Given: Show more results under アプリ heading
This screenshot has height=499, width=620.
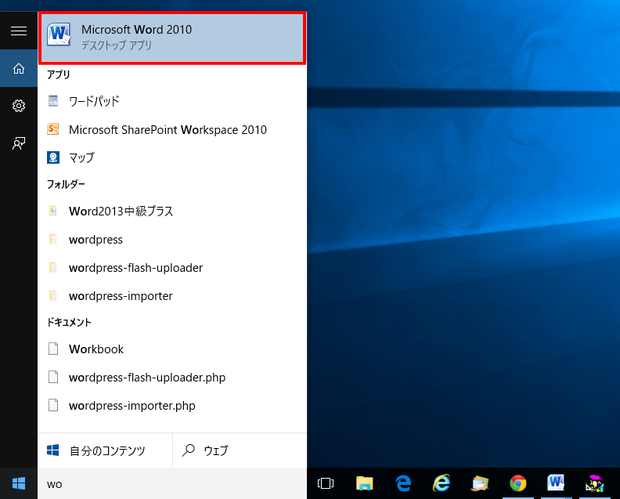Looking at the screenshot, I should click(59, 74).
